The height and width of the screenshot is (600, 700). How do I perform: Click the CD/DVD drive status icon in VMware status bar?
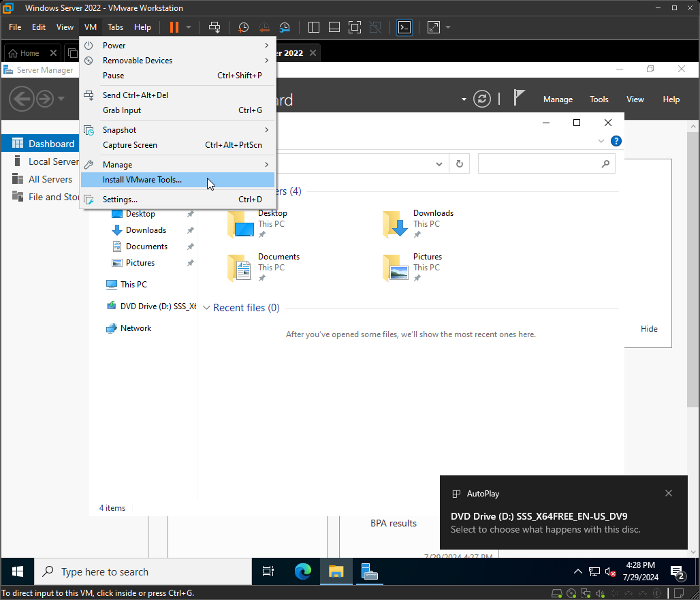pos(571,593)
